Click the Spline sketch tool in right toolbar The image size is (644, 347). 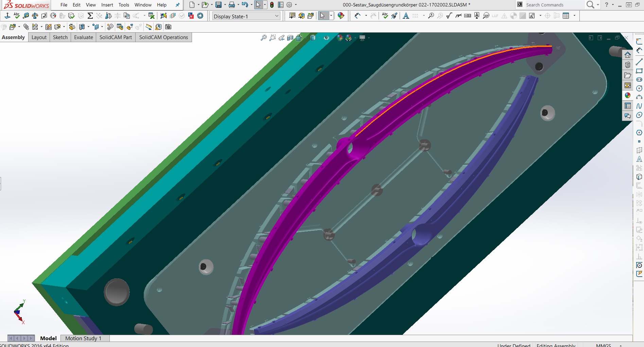coord(639,106)
